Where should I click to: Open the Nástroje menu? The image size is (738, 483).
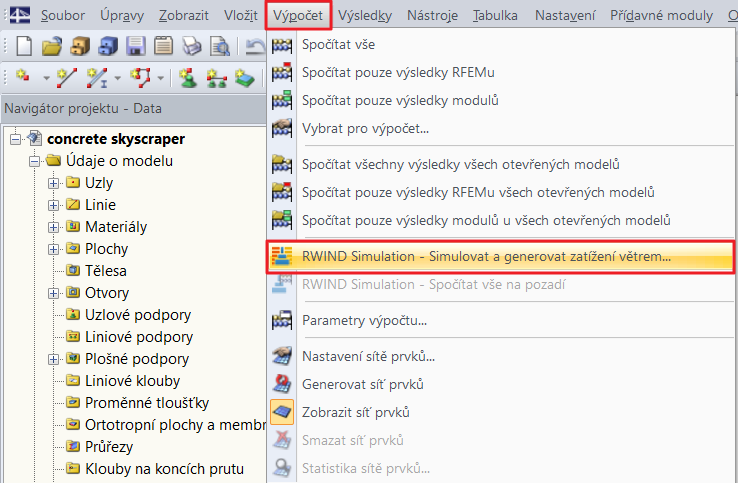[x=432, y=16]
